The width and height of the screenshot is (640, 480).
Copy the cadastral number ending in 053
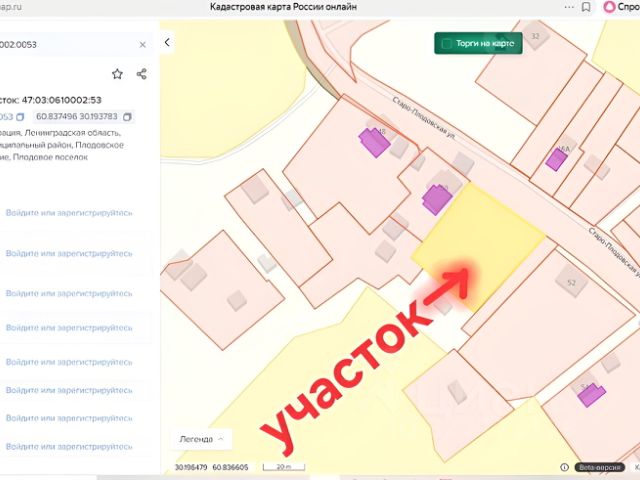[x=20, y=117]
